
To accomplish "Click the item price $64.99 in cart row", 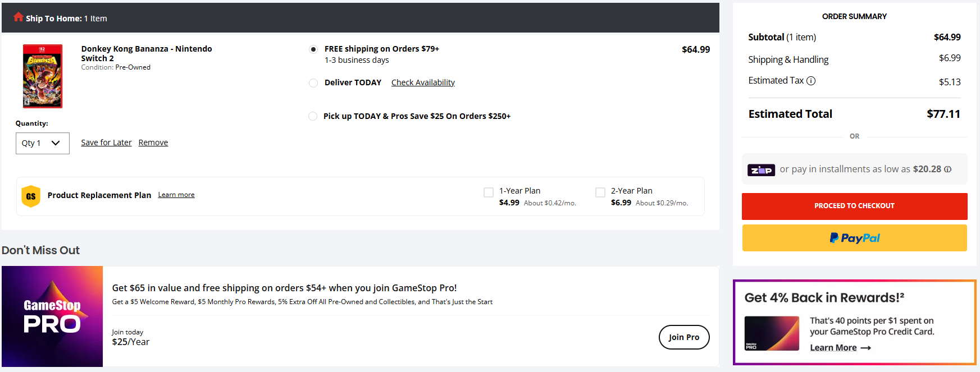I will (x=696, y=49).
